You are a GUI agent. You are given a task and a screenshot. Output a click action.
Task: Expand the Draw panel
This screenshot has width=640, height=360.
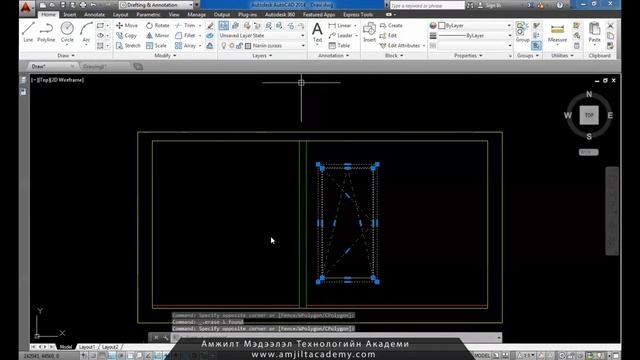(66, 56)
